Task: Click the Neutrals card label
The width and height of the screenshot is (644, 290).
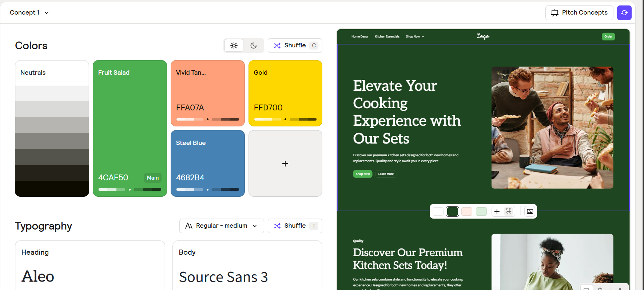Action: (33, 73)
